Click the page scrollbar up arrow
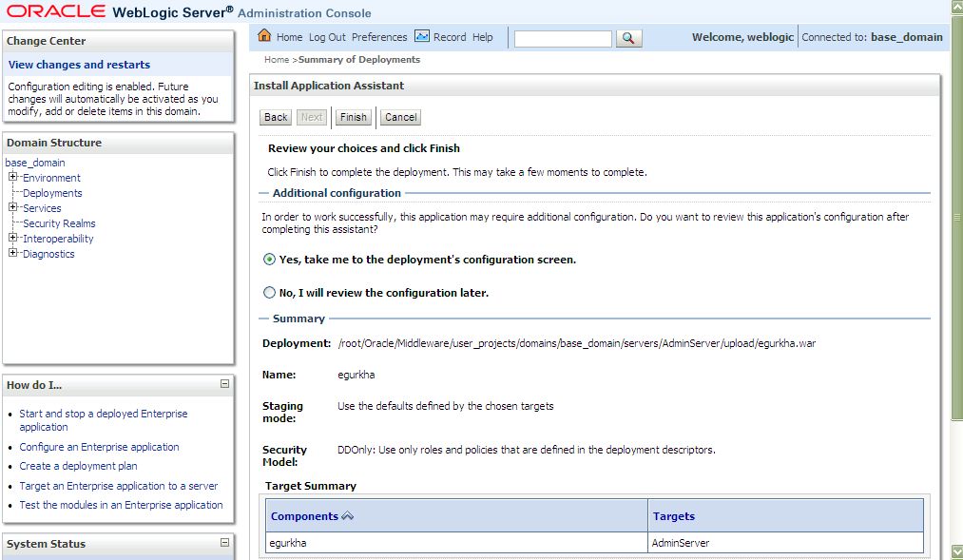Screen dimensions: 963x560 pos(956,7)
